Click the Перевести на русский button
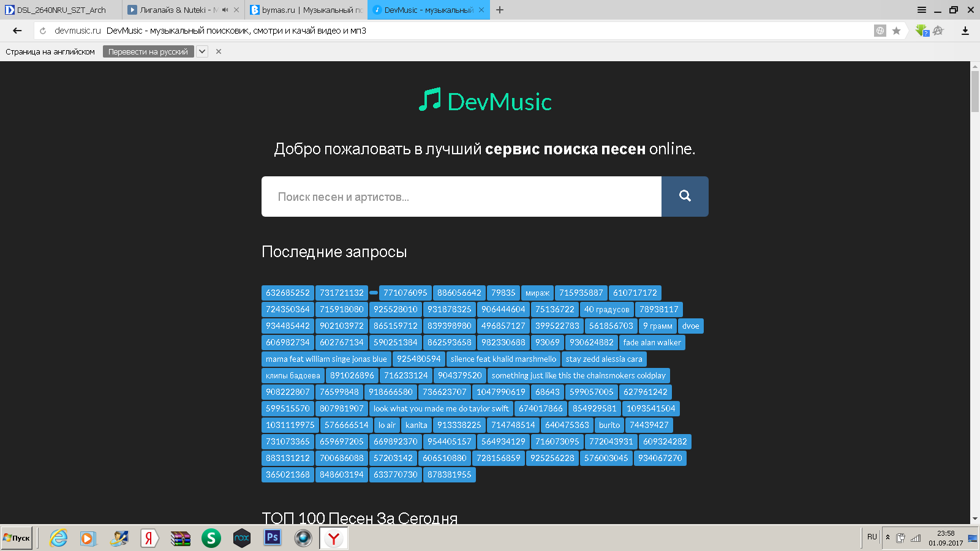 (x=148, y=51)
